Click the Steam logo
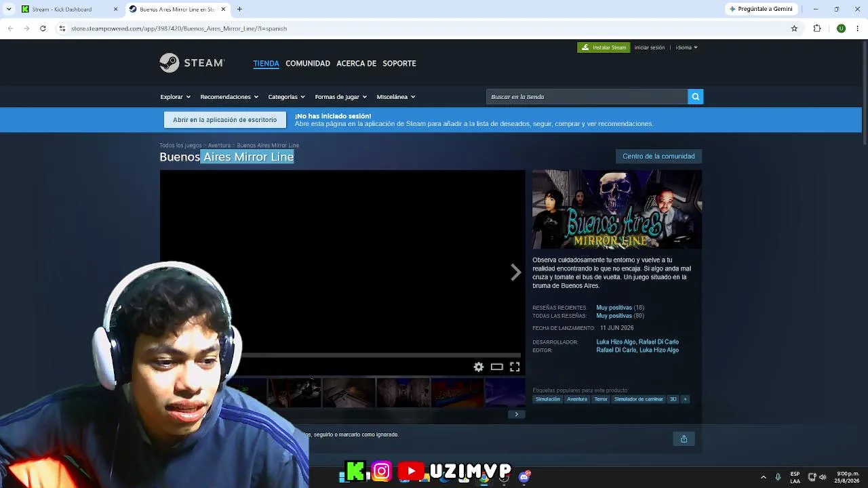 (x=192, y=63)
